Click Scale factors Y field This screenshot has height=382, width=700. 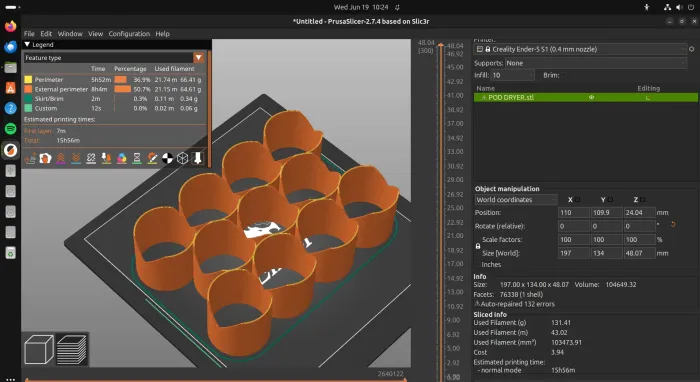606,239
